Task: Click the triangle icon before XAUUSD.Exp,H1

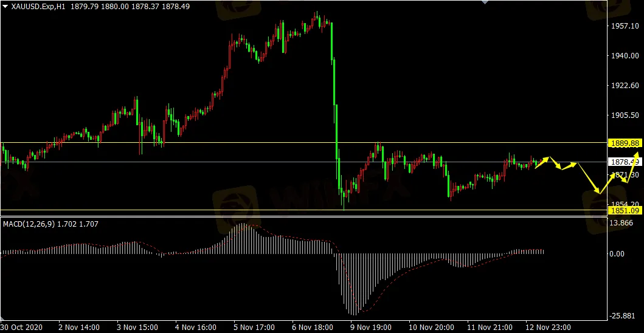Action: 5,7
